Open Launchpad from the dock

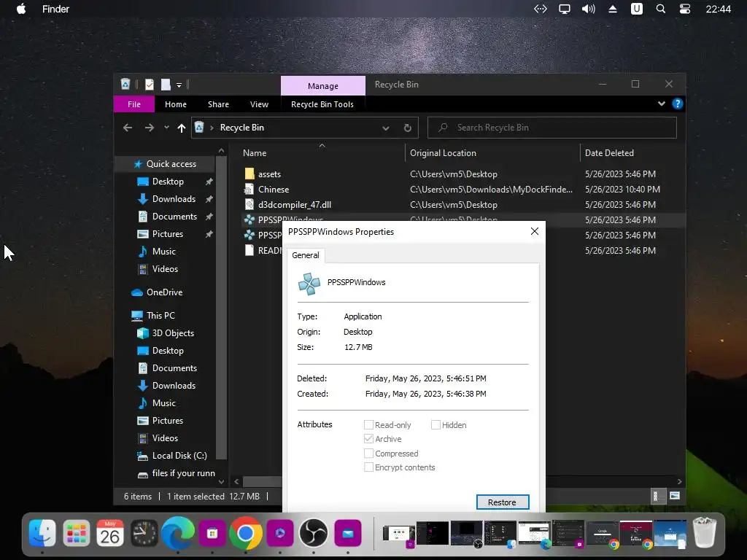click(x=76, y=533)
